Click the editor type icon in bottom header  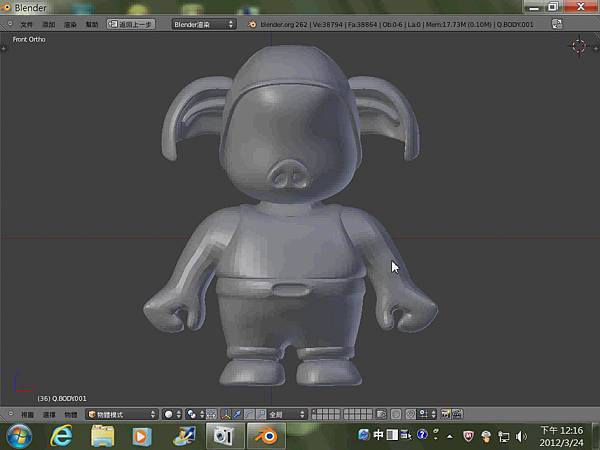[x=9, y=413]
